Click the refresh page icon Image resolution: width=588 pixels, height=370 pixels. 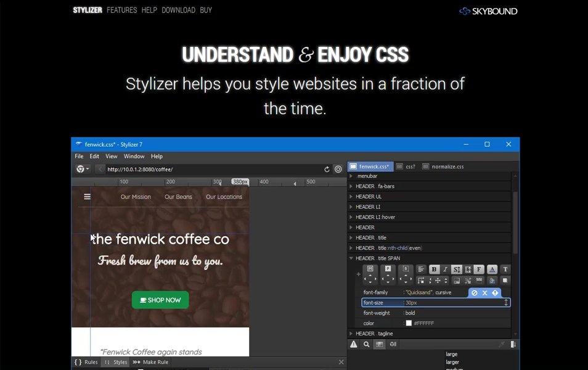327,169
